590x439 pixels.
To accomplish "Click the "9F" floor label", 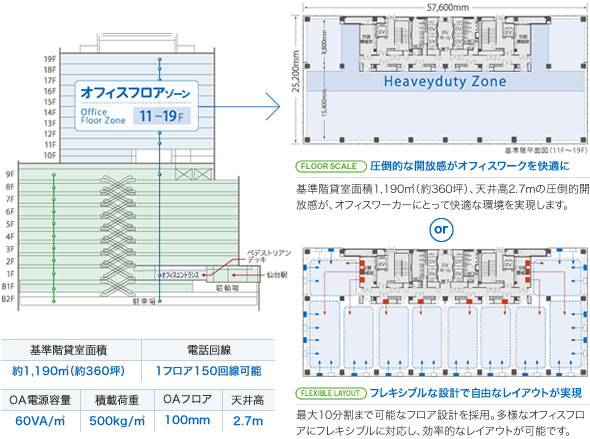I will click(10, 174).
